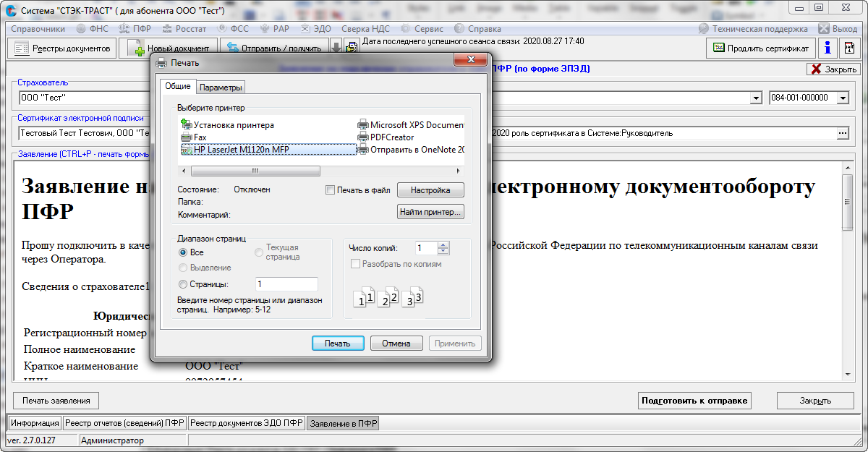Screen dimensions: 868x452
Task: Open the Росстат menu
Action: click(x=184, y=29)
